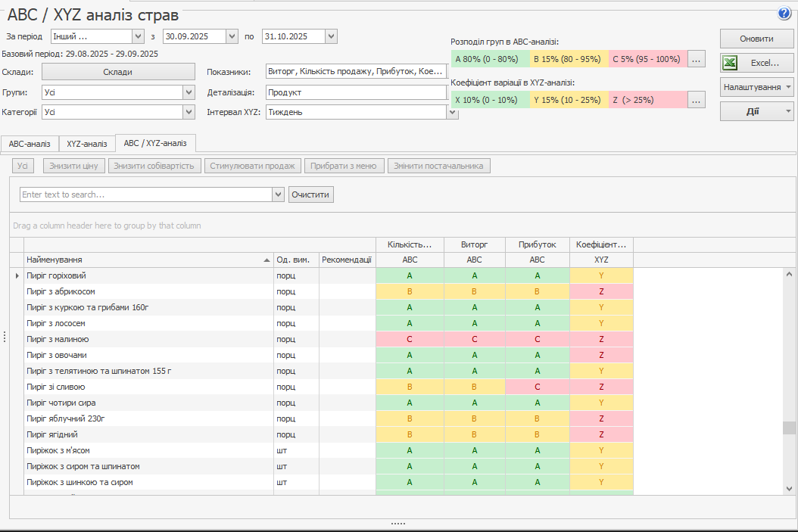
Task: Open the help question mark icon
Action: (784, 14)
